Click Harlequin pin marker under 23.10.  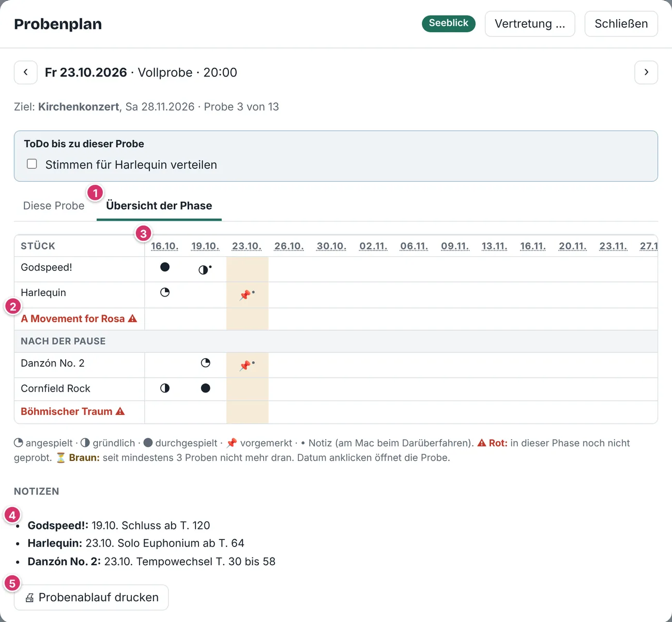click(245, 295)
